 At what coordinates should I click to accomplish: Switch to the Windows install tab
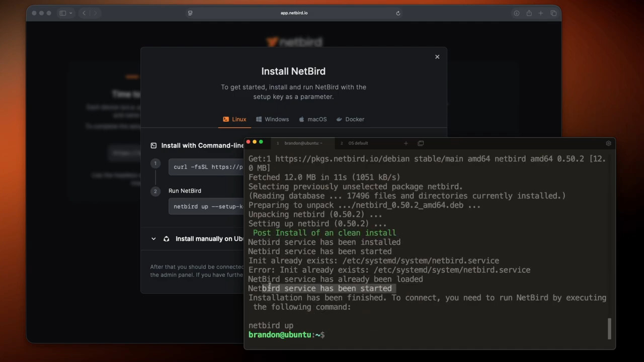(x=272, y=119)
